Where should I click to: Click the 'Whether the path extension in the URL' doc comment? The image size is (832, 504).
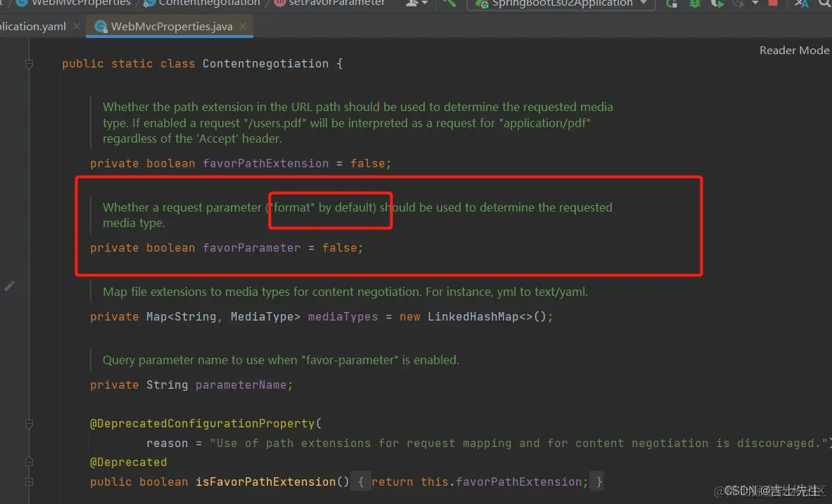click(x=358, y=122)
